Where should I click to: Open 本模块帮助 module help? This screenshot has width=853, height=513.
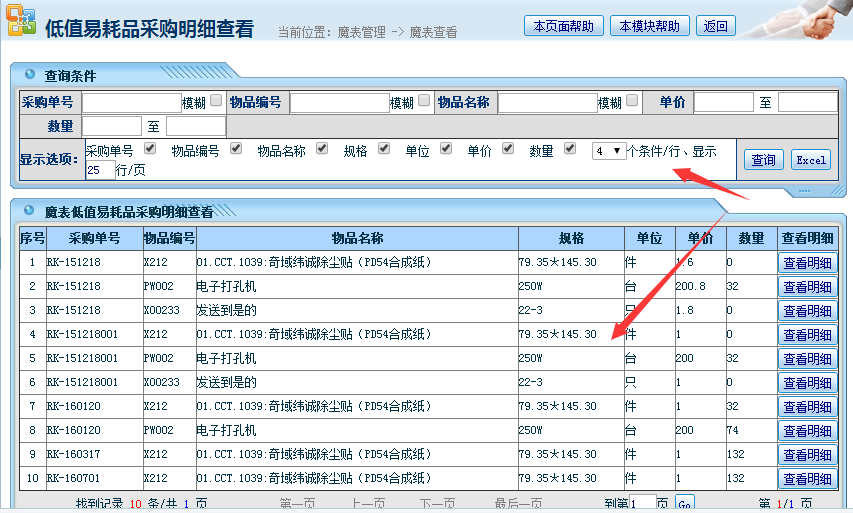649,26
